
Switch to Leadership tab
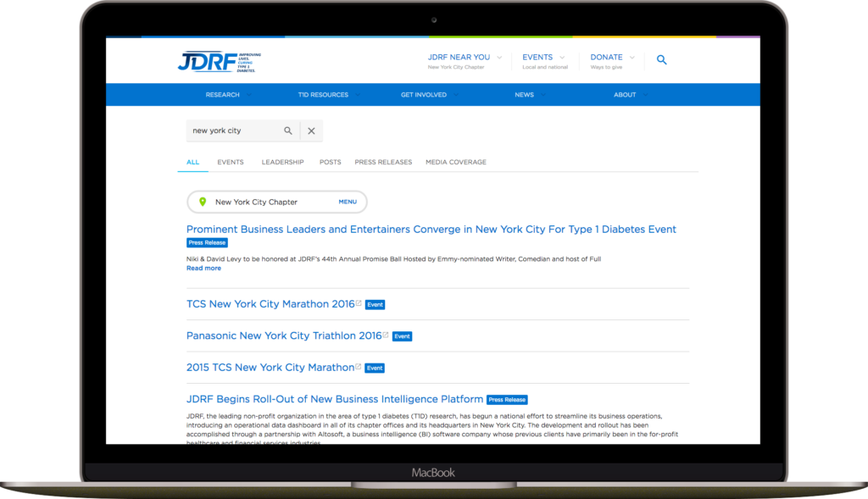coord(282,162)
